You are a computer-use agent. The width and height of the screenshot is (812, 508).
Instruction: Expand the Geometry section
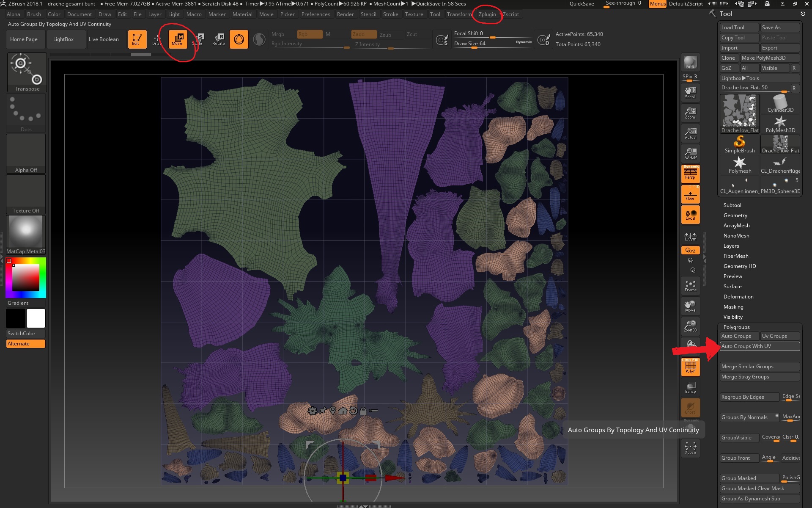pyautogui.click(x=735, y=215)
